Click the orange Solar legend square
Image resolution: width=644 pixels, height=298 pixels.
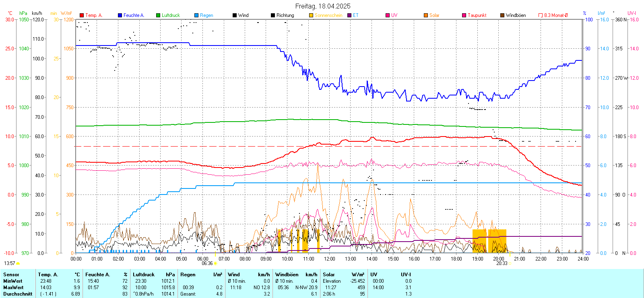click(x=426, y=15)
